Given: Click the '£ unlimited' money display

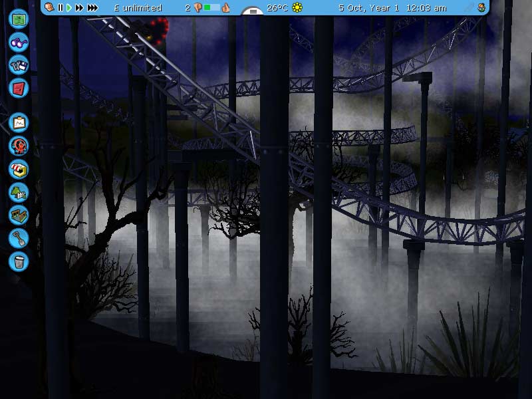Looking at the screenshot, I should click(x=138, y=8).
